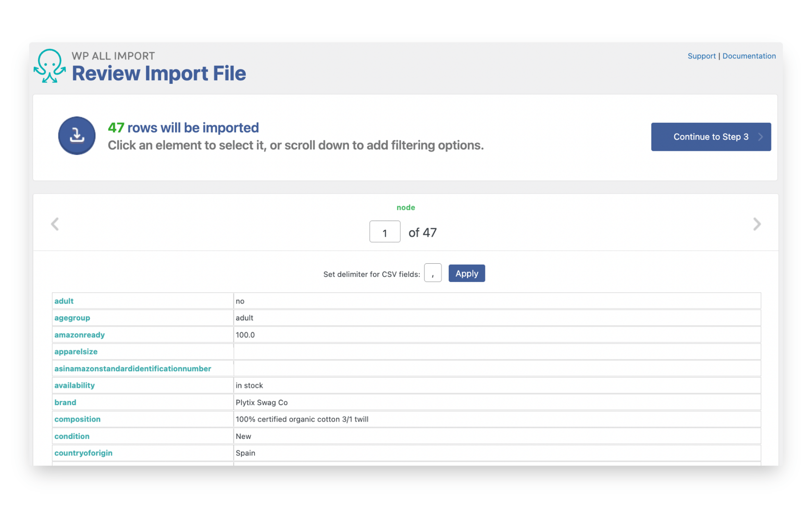Screen dimensions: 812x508
Task: Click inside the record number input
Action: 385,232
